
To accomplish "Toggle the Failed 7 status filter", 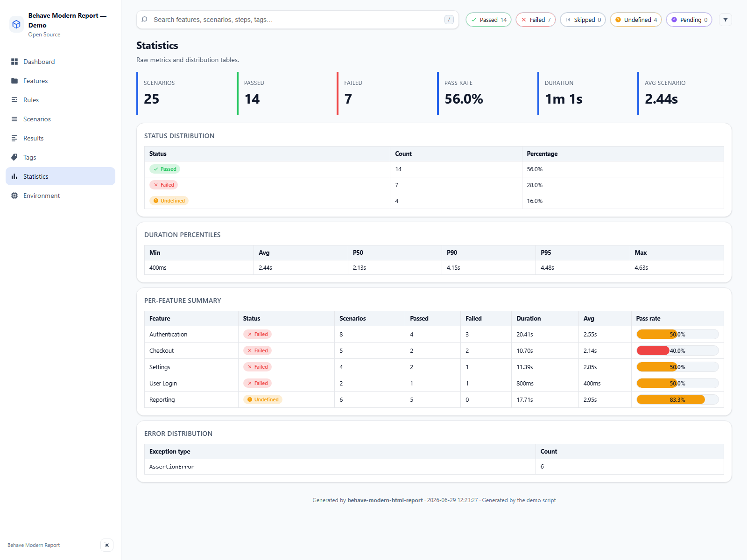I will click(x=536, y=20).
